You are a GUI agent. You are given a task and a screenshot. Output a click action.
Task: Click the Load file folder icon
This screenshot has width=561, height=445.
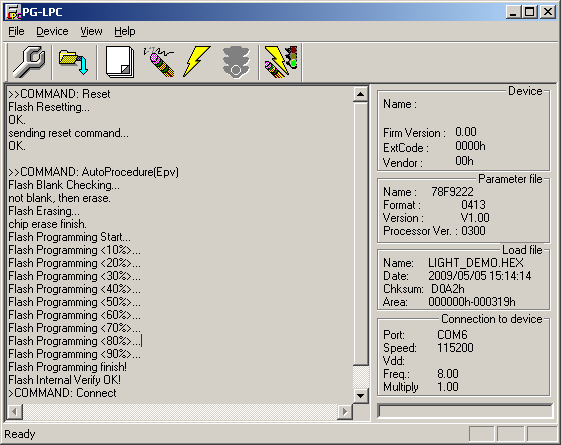(74, 62)
